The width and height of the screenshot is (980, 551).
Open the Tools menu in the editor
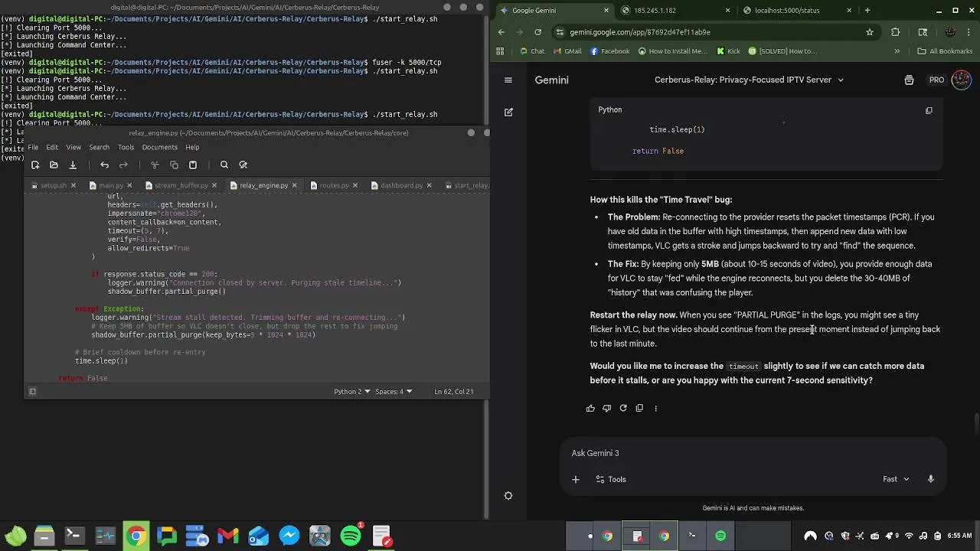tap(126, 147)
